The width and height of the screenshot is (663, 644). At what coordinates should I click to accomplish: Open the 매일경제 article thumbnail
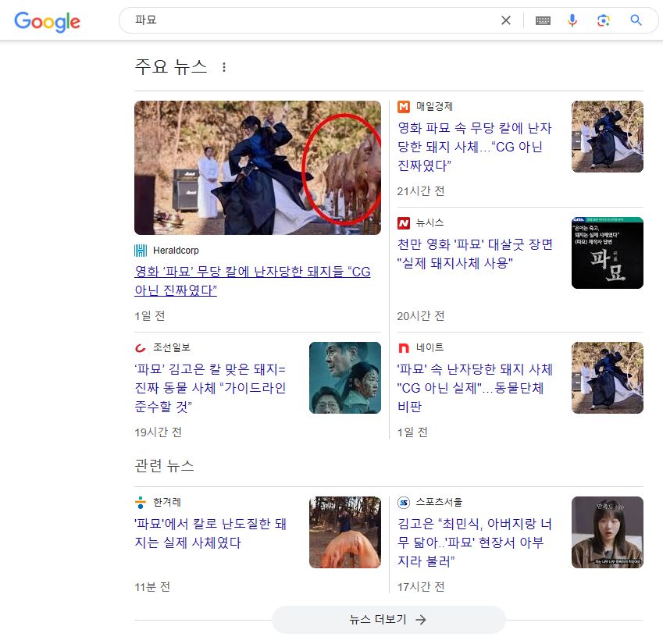pyautogui.click(x=608, y=137)
